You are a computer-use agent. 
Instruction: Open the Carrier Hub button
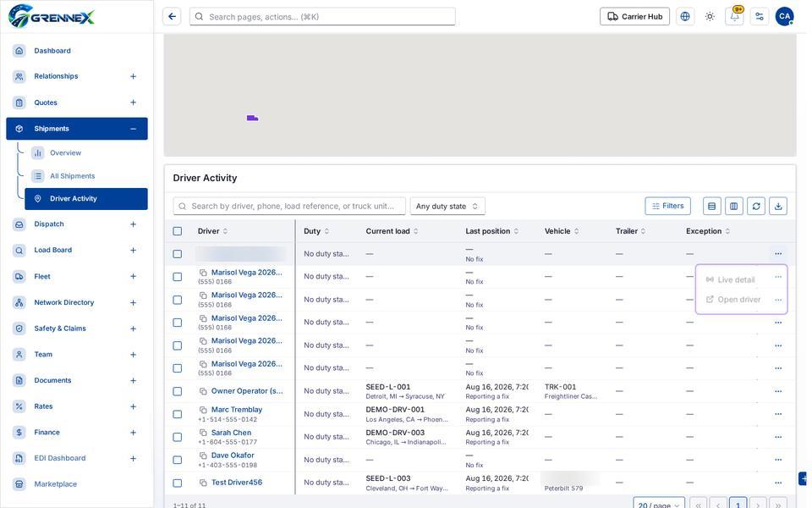coord(634,17)
